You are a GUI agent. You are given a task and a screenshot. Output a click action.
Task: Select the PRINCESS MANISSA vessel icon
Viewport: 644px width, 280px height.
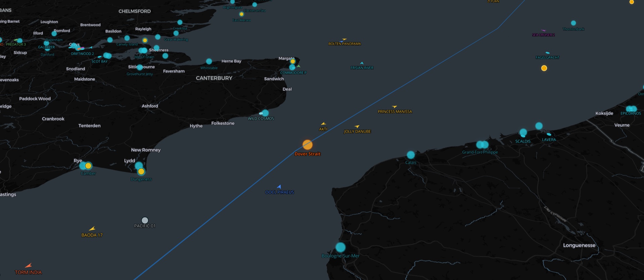[x=394, y=107]
